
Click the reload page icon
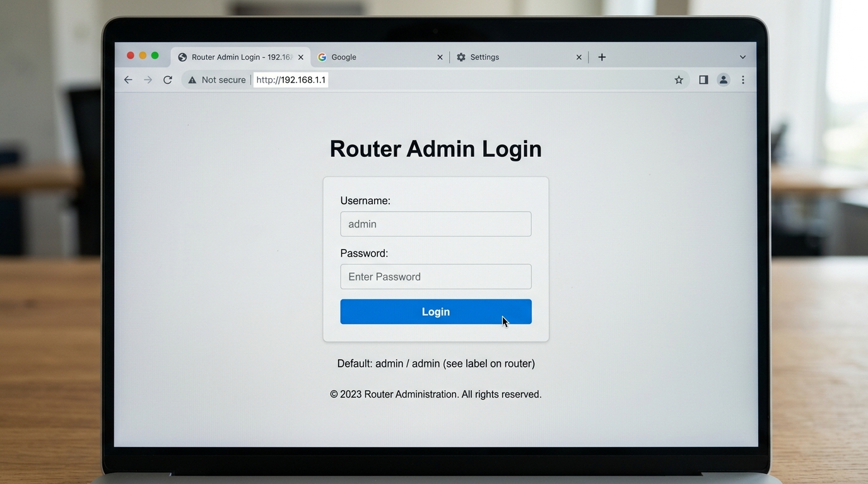coord(167,79)
